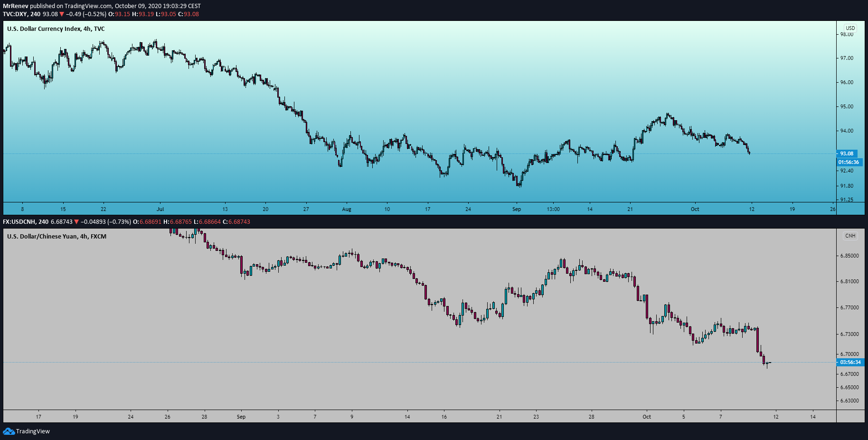The height and width of the screenshot is (440, 868).
Task: Click the 92.40 price axis label
Action: point(847,171)
